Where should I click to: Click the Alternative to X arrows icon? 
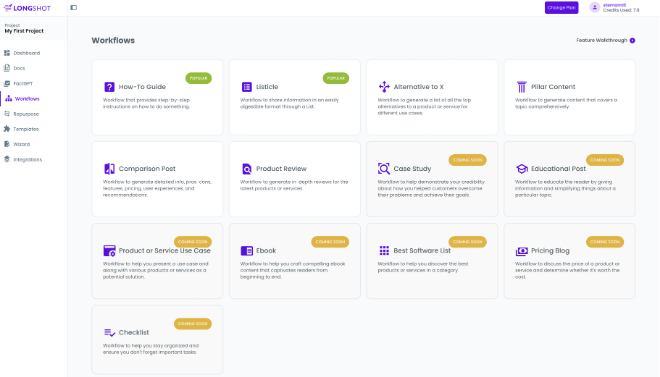tap(384, 87)
